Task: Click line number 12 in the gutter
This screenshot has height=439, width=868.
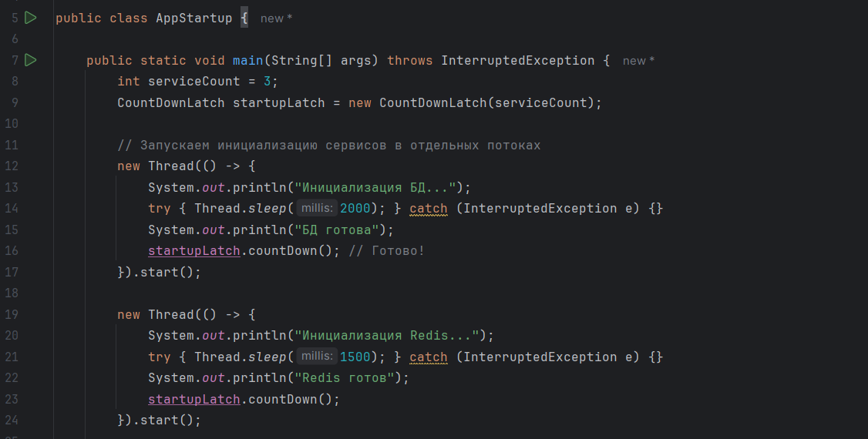Action: (12, 166)
